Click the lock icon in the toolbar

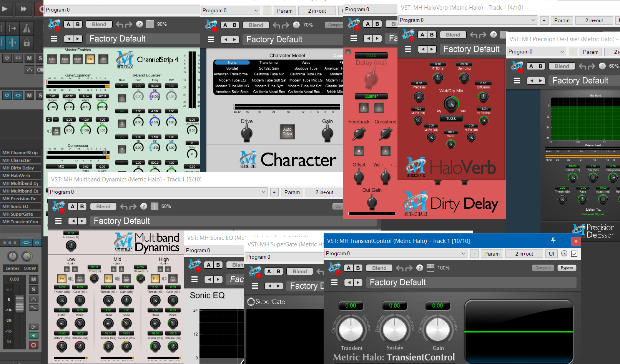point(27,42)
